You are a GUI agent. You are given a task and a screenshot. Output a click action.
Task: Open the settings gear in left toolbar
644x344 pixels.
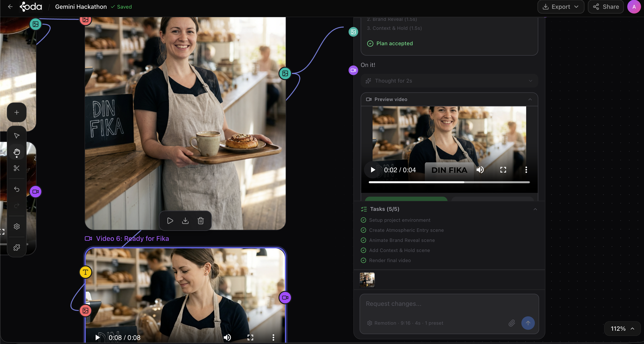16,226
